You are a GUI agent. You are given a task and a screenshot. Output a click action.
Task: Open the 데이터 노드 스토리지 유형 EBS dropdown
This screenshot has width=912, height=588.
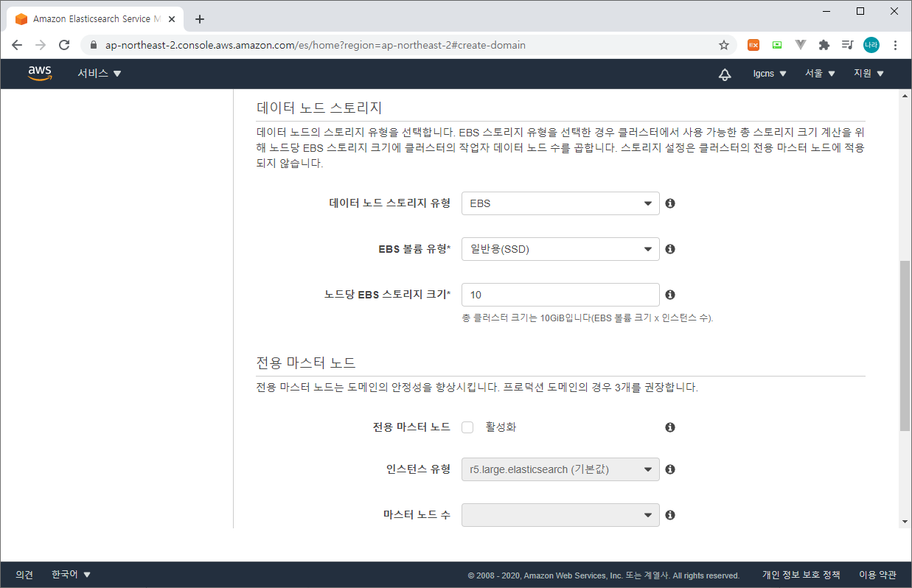click(560, 203)
